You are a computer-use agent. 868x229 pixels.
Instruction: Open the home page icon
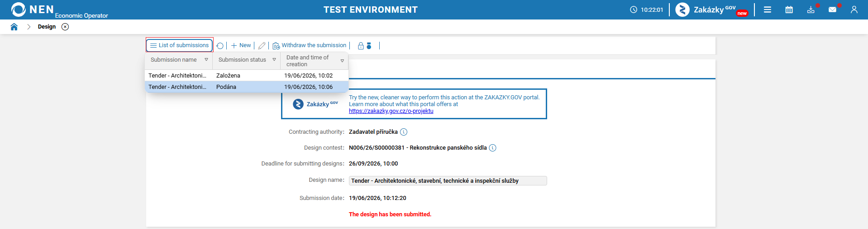[x=14, y=27]
